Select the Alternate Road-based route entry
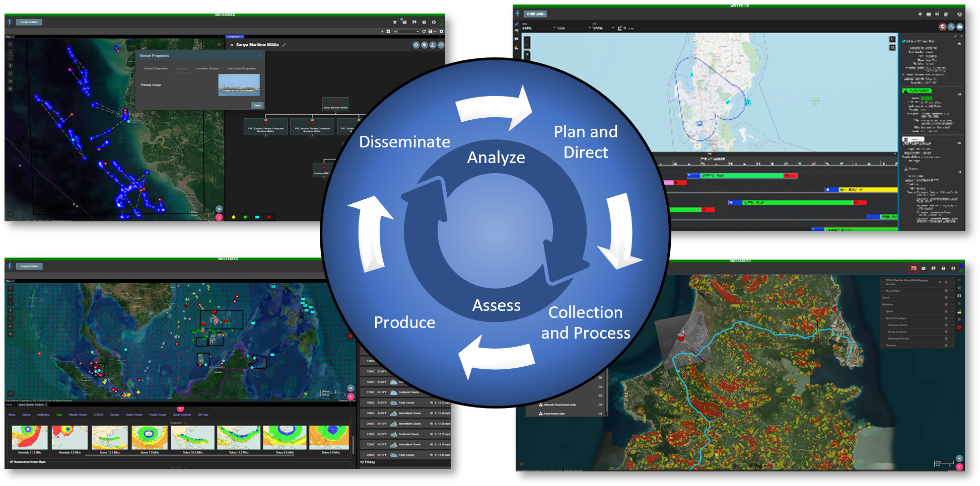The height and width of the screenshot is (486, 980). pos(560,404)
